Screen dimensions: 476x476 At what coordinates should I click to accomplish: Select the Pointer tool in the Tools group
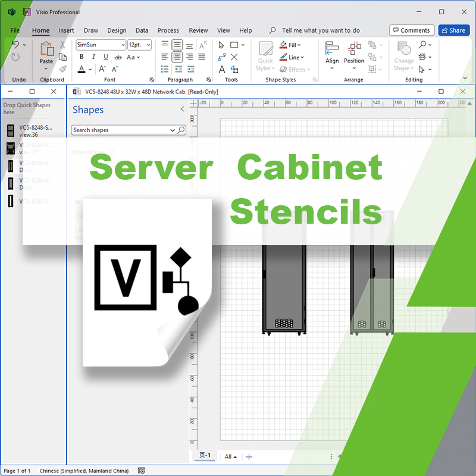tap(222, 45)
